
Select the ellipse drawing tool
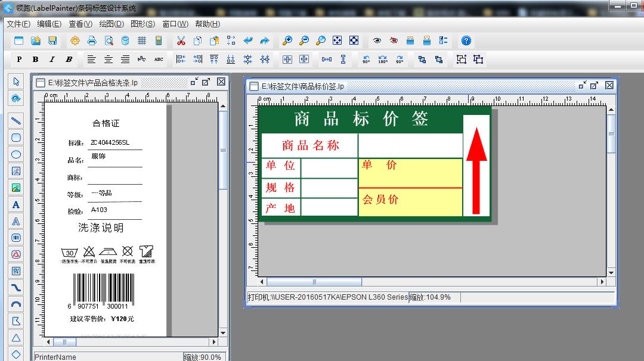16,154
